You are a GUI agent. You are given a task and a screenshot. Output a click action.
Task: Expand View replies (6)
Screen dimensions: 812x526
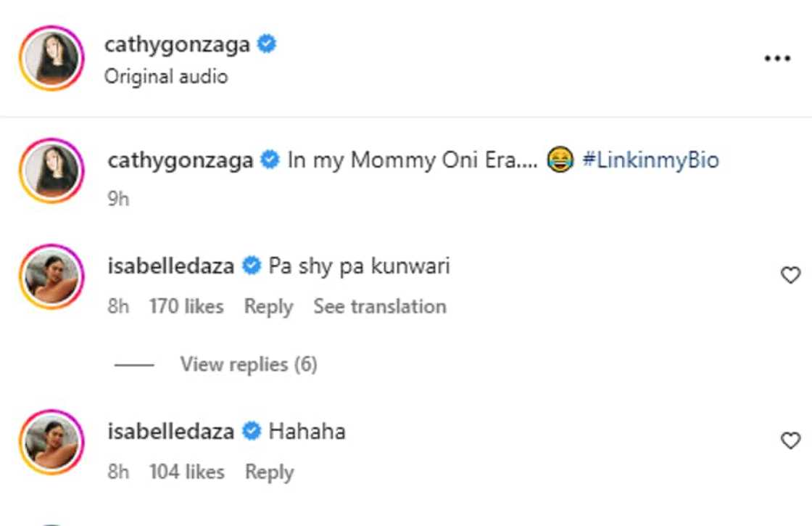click(x=248, y=364)
